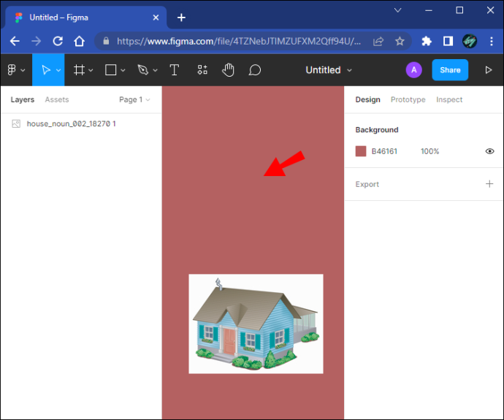Expand the Page 1 dropdown
The image size is (504, 420).
[x=134, y=99]
